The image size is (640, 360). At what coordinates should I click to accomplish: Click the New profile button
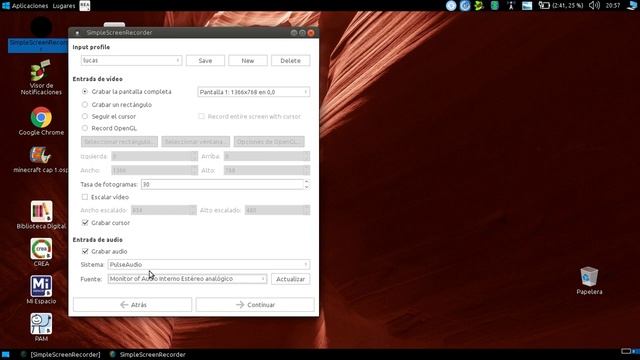[x=248, y=60]
